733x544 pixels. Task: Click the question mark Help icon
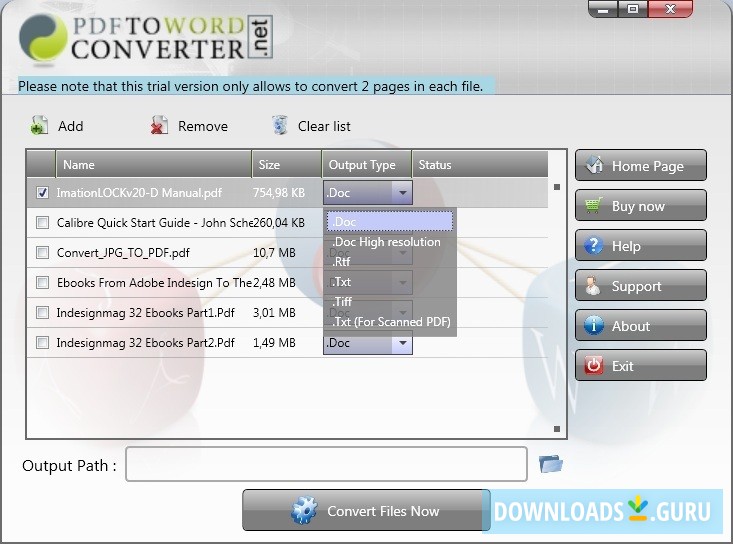(x=594, y=245)
